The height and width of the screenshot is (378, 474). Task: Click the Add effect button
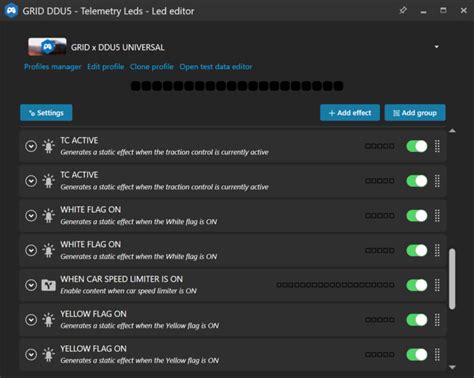click(350, 113)
